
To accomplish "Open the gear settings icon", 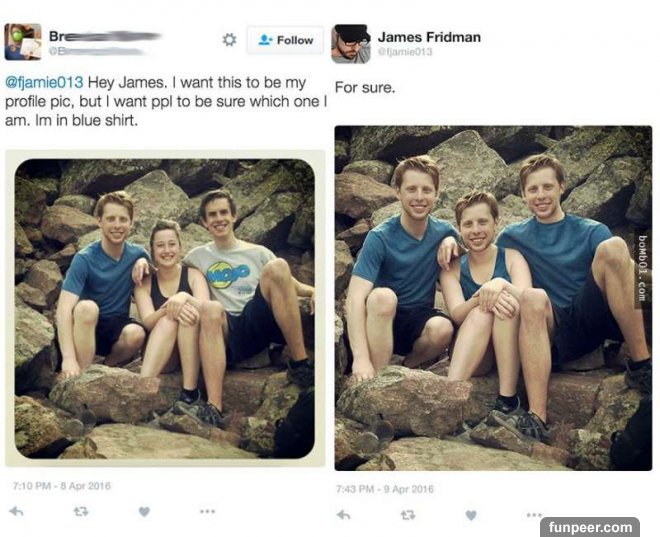I will pos(229,40).
